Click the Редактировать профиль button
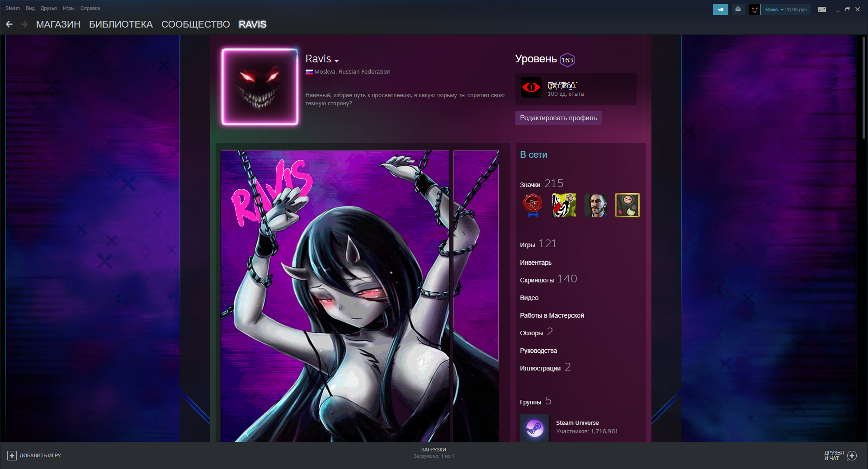 (558, 118)
